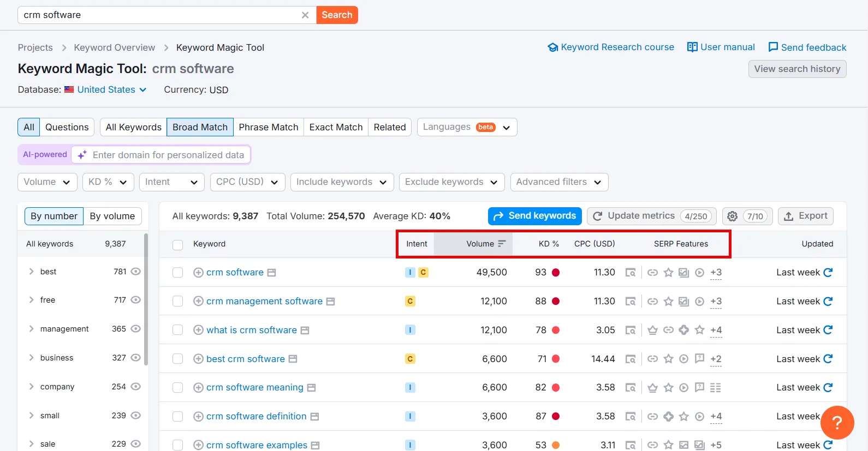
Task: Open SERP view icon for crm software definition
Action: pos(631,417)
